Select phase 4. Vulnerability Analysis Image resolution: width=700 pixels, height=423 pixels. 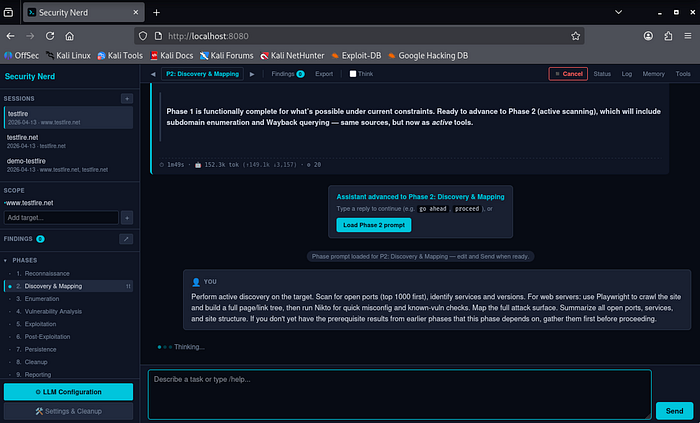[x=68, y=311]
